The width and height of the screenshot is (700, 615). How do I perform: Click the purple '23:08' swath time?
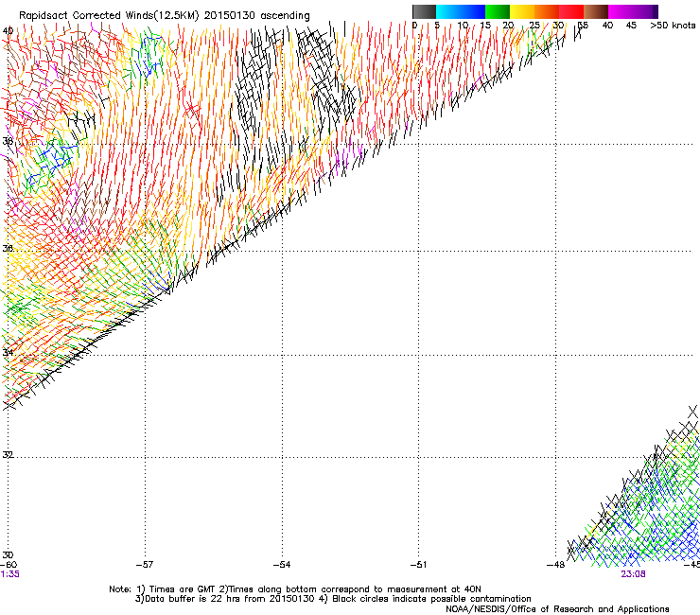coord(633,574)
